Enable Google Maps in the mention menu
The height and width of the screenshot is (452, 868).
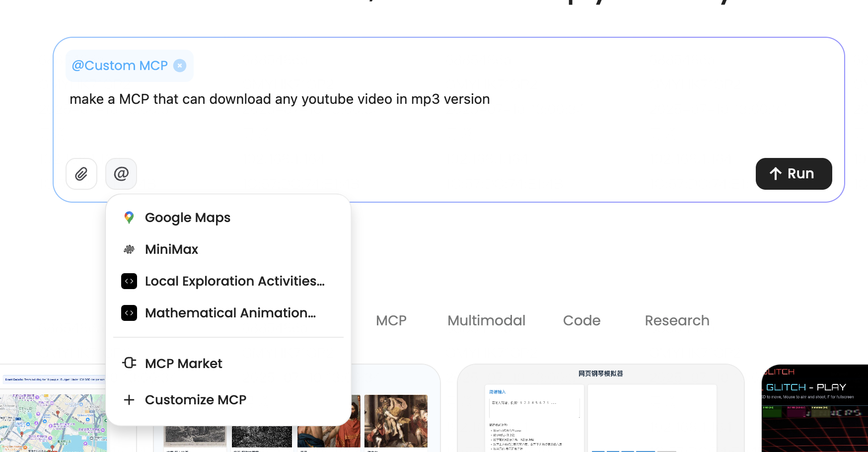pos(188,217)
